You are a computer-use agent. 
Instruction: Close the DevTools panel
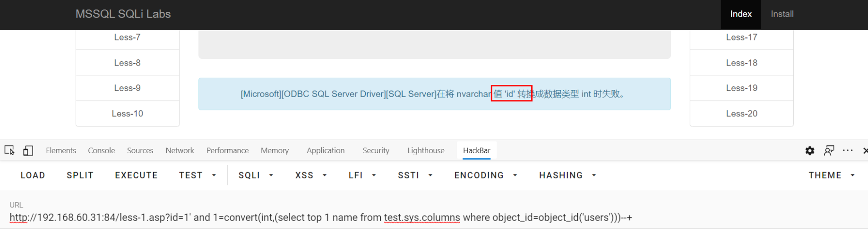[865, 150]
